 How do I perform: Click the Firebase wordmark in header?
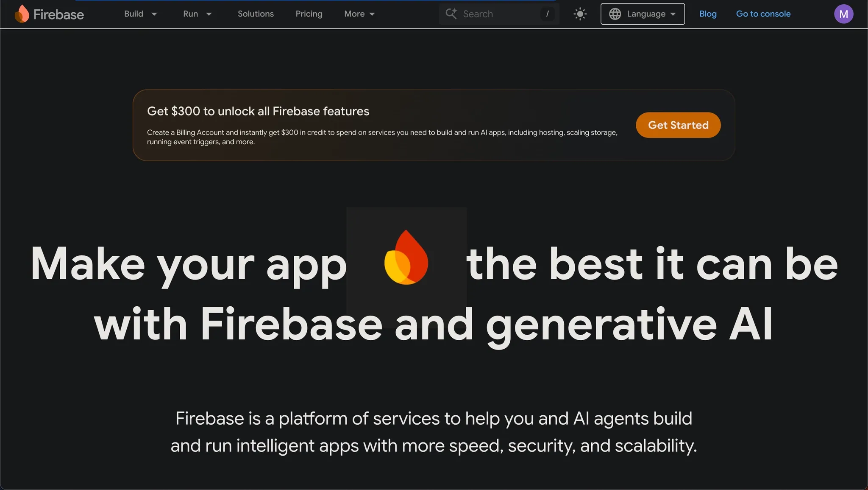pos(58,14)
